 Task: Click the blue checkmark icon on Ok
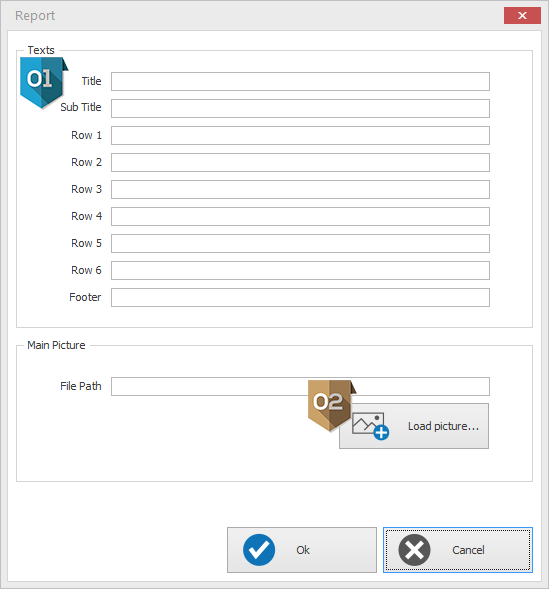click(259, 550)
